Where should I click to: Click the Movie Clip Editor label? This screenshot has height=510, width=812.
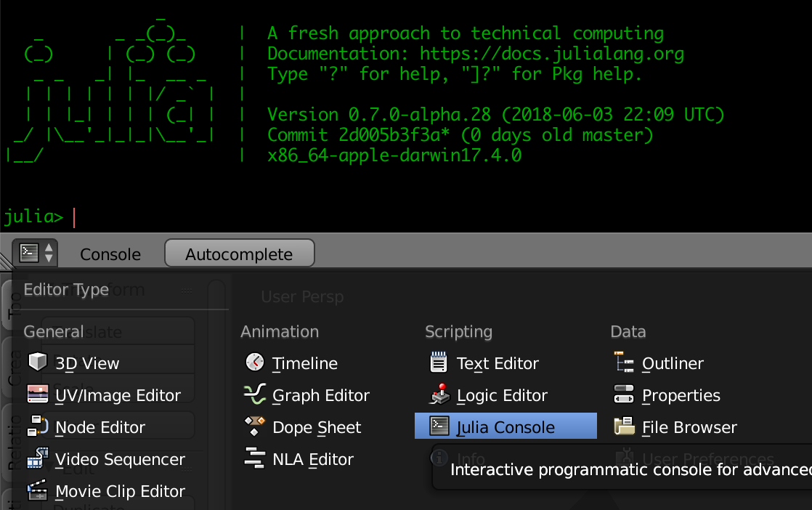point(120,491)
